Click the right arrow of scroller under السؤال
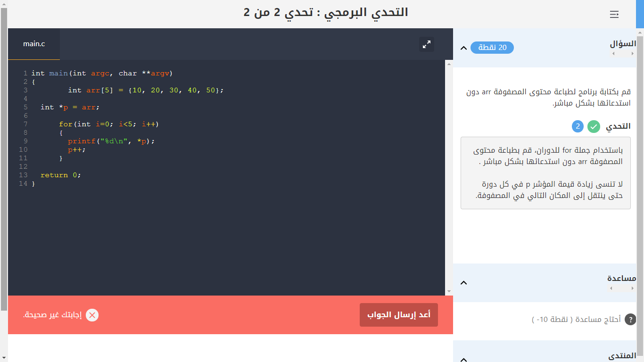This screenshot has height=362, width=644. [632, 54]
